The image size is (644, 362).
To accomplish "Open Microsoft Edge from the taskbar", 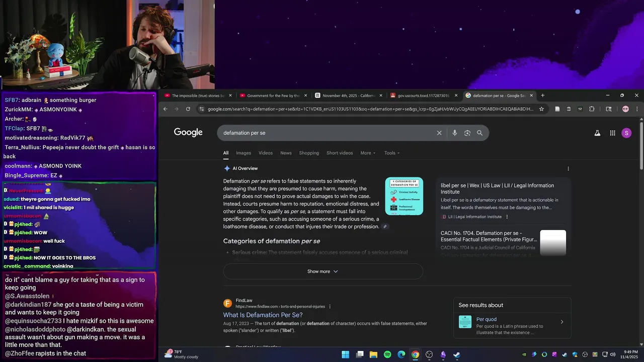I will pyautogui.click(x=401, y=354).
